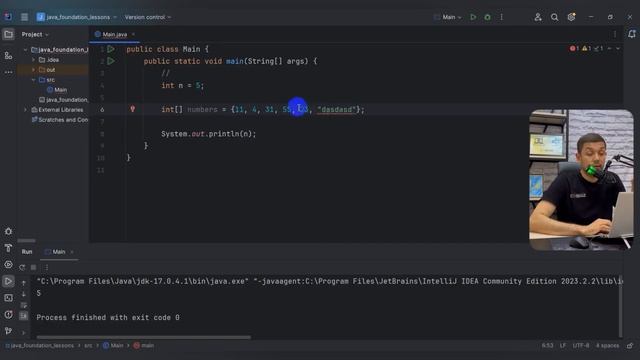The height and width of the screenshot is (360, 640).
Task: Open Terminal tool window icon
Action: [8, 298]
